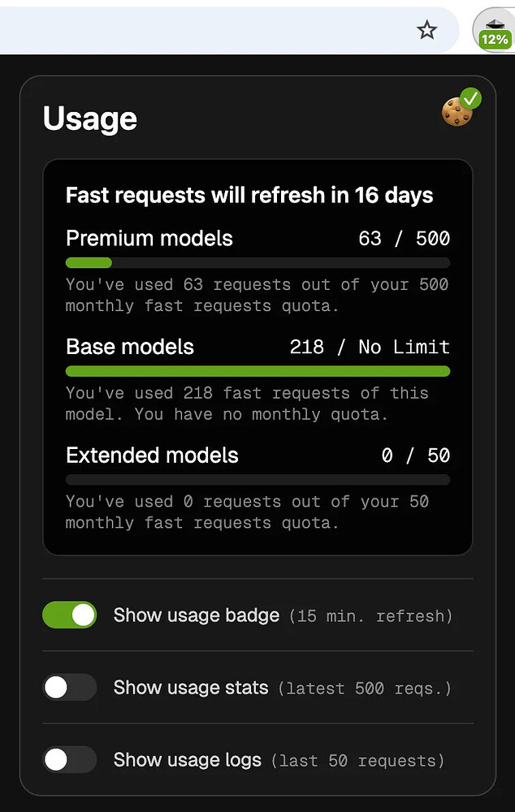Image resolution: width=515 pixels, height=812 pixels.
Task: Select the Premium models label
Action: (149, 239)
